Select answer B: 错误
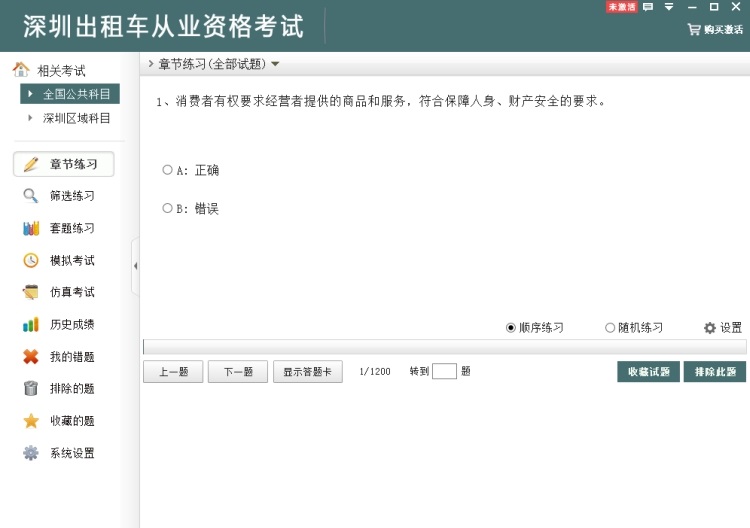750x528 pixels. [167, 208]
